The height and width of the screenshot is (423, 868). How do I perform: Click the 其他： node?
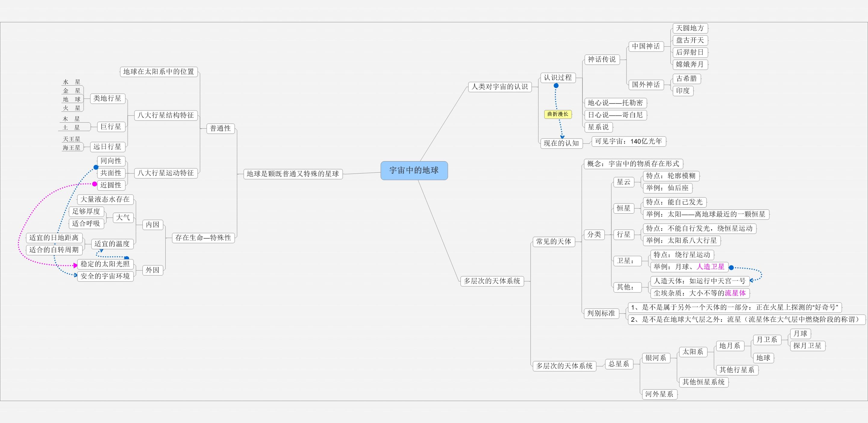[x=627, y=287]
